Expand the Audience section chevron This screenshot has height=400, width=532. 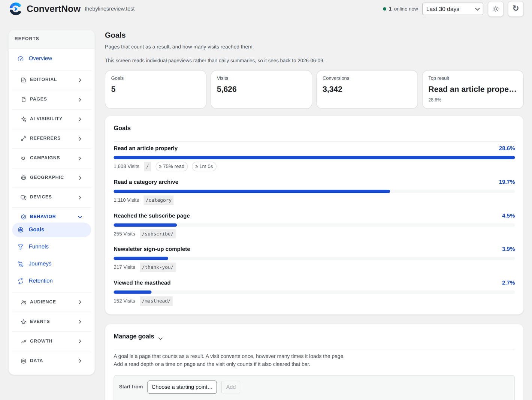(x=80, y=302)
